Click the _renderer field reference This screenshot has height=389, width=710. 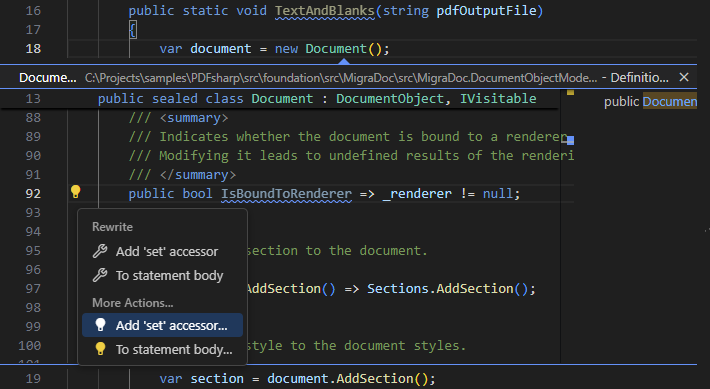pyautogui.click(x=417, y=194)
